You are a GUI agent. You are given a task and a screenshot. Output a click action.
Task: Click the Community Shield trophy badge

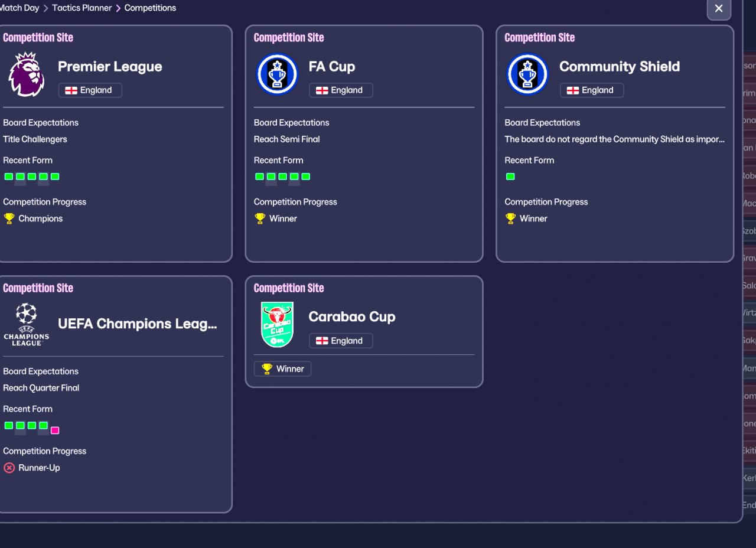tap(528, 74)
